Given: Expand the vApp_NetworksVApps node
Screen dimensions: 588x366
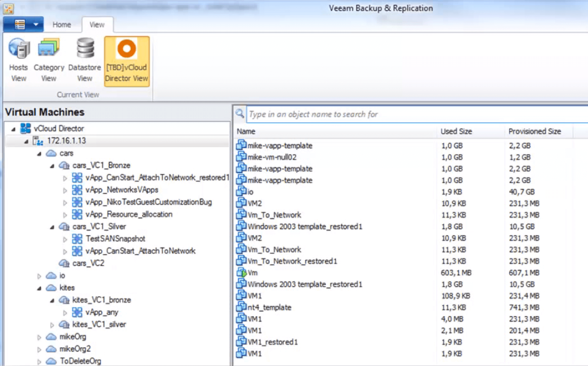Looking at the screenshot, I should [x=65, y=190].
